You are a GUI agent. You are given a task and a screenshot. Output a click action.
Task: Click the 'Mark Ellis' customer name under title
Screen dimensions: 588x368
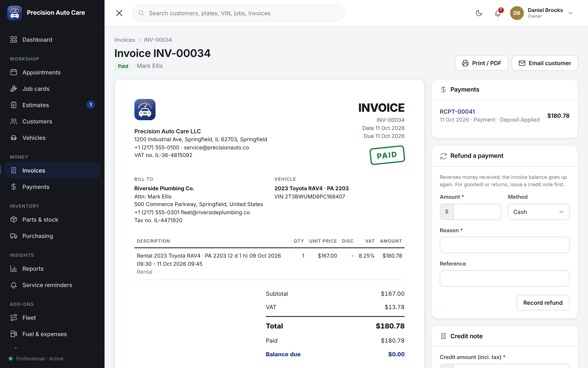tap(149, 66)
